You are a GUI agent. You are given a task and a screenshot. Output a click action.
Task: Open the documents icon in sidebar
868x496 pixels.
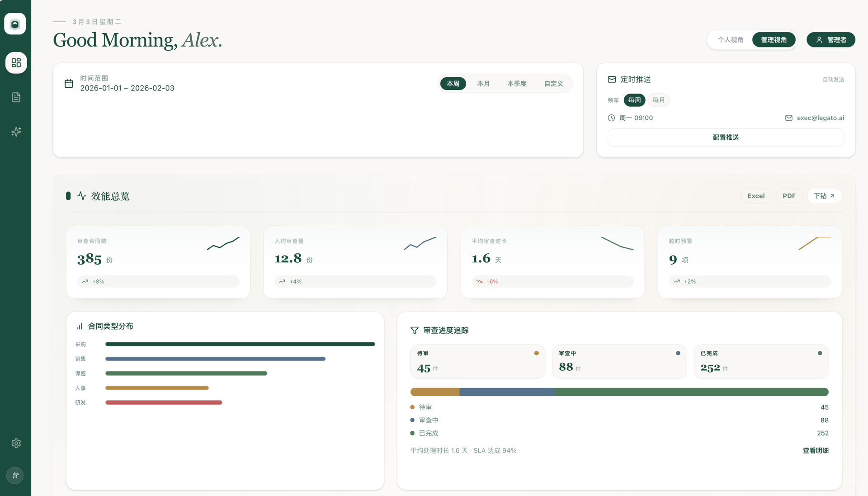click(x=16, y=97)
